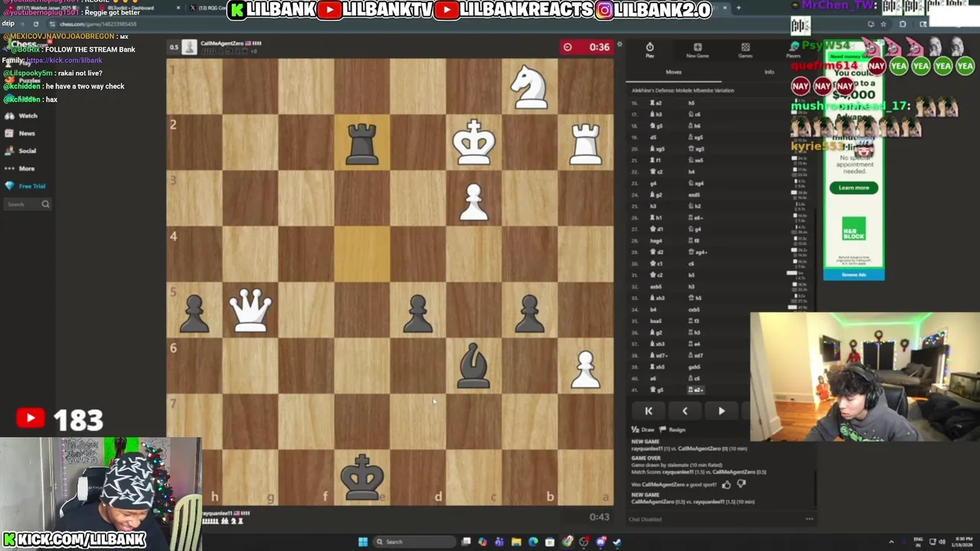Click the New Game plus icon
980x551 pixels.
[x=697, y=50]
